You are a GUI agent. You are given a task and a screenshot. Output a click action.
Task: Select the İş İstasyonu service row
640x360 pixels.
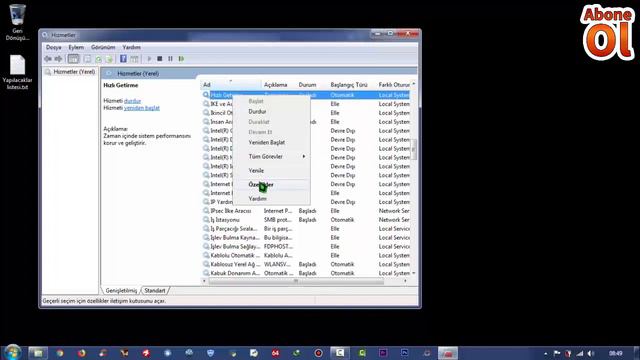click(306, 220)
